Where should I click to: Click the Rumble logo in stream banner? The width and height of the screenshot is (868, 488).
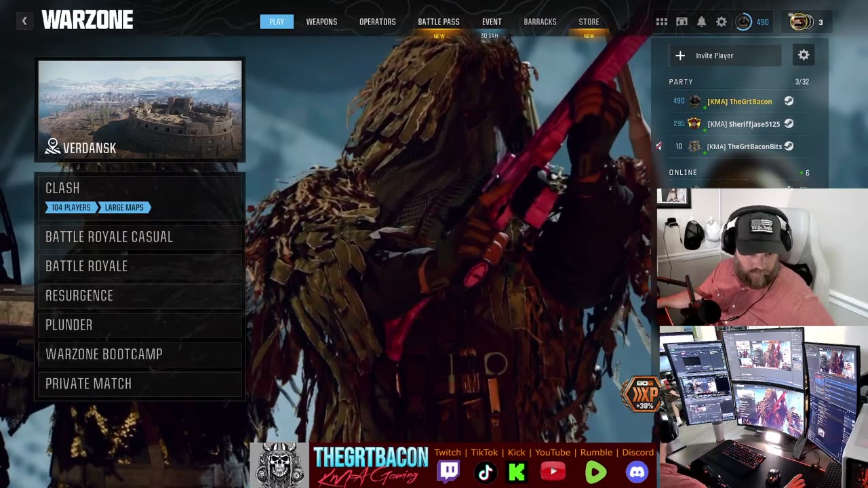[596, 472]
